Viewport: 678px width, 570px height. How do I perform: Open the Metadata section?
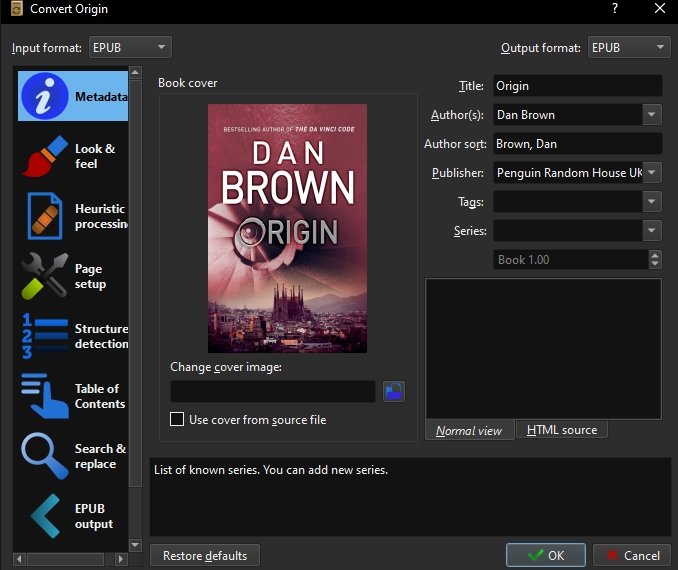73,96
